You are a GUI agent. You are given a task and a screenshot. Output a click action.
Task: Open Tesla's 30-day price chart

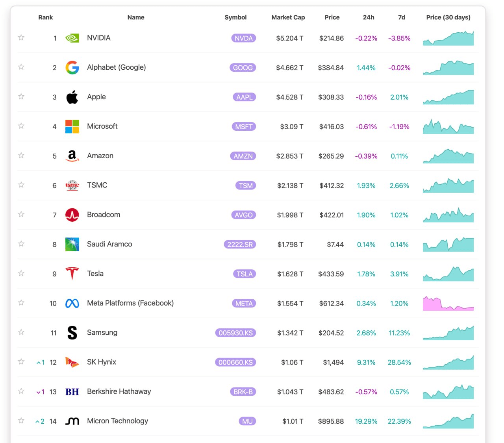448,274
